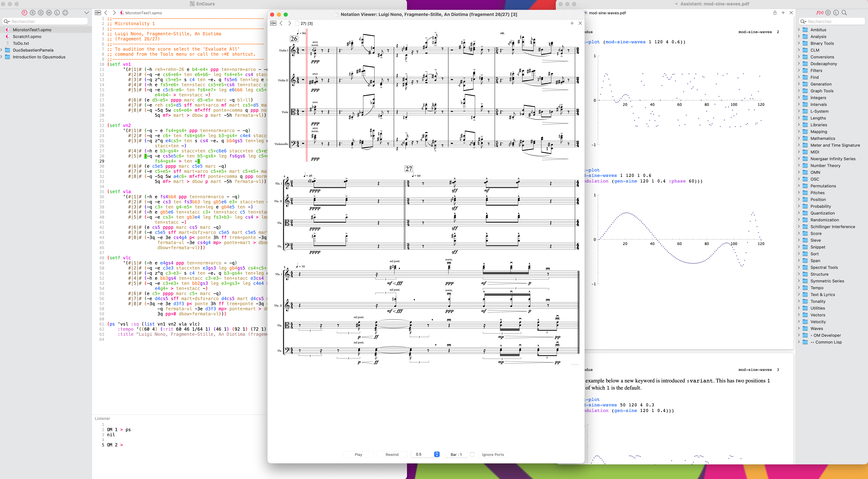Select the right-panel L icon
Image resolution: width=868 pixels, height=479 pixels.
tap(836, 13)
